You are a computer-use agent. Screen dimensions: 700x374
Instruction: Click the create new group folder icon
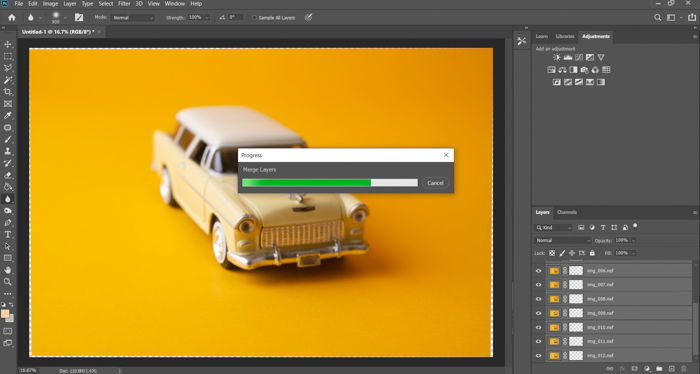click(659, 369)
